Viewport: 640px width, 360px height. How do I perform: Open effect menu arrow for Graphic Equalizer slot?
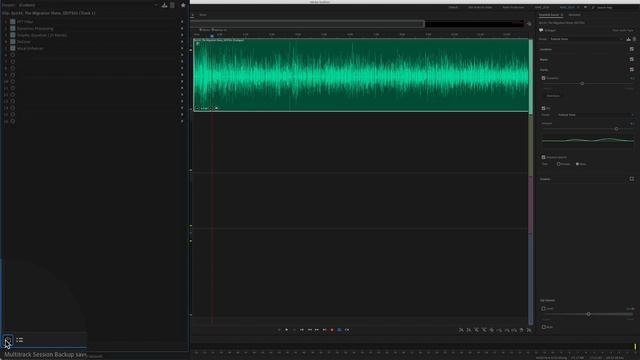pyautogui.click(x=182, y=35)
